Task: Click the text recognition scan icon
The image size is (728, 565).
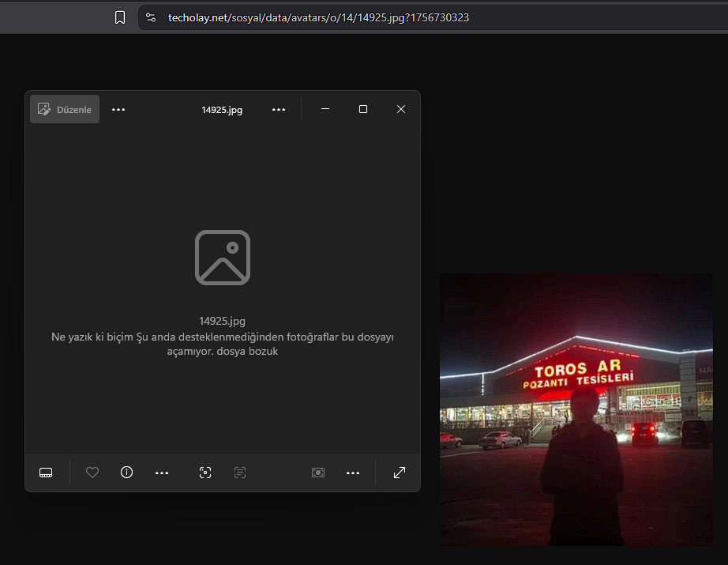Action: pyautogui.click(x=240, y=473)
